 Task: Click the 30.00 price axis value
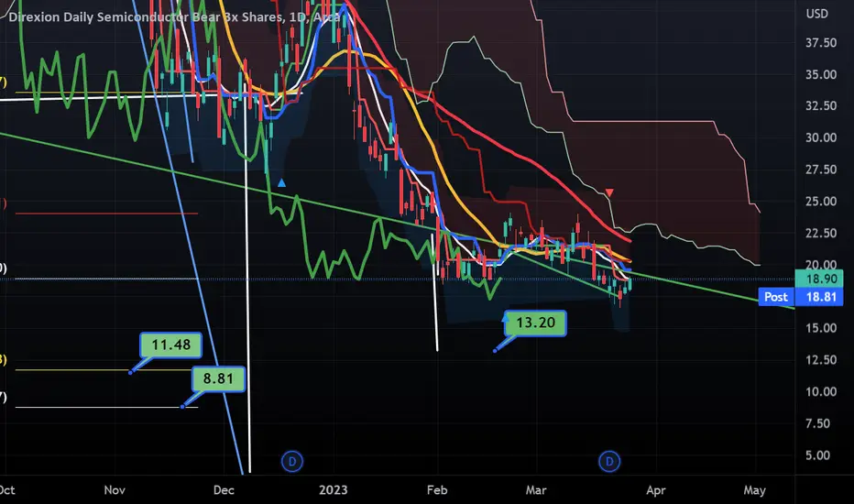coord(821,137)
